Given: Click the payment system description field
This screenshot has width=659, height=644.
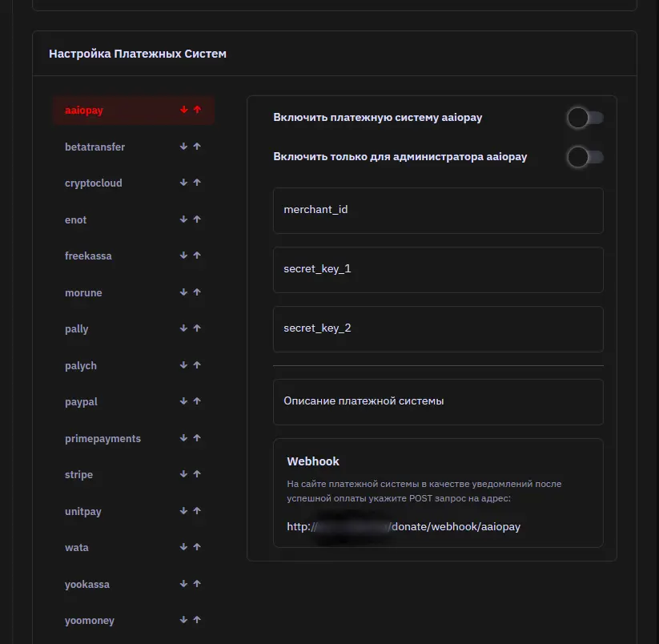Looking at the screenshot, I should 438,401.
